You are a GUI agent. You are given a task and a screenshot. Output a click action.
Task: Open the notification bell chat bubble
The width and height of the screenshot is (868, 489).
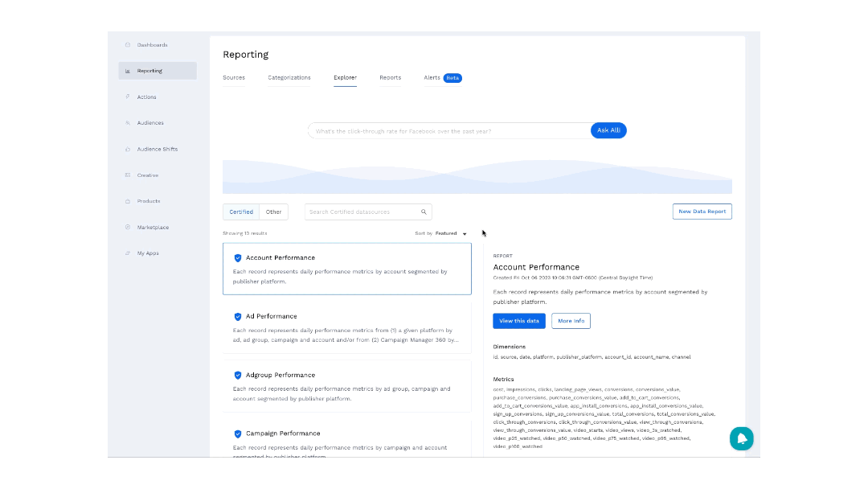click(x=741, y=438)
